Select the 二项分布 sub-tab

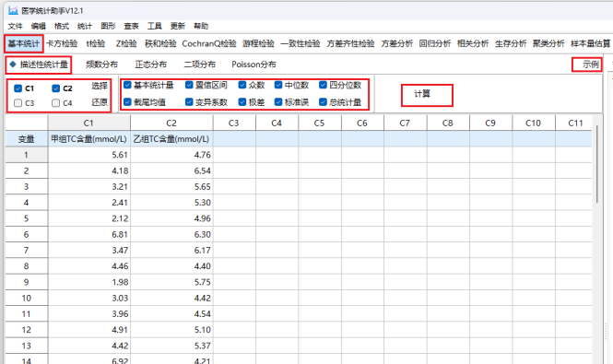199,65
